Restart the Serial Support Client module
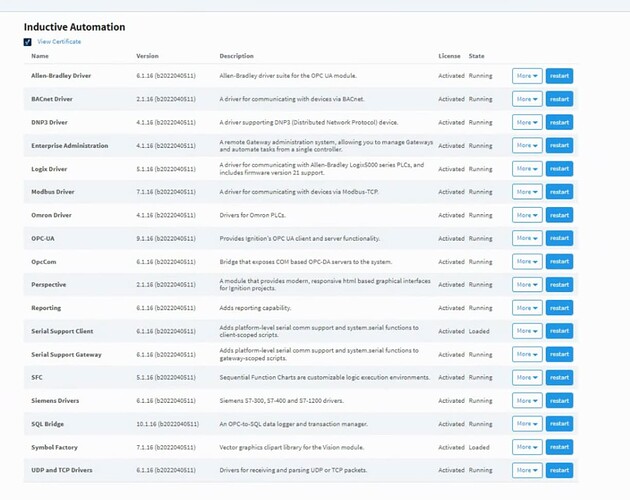The height and width of the screenshot is (500, 630). (559, 331)
